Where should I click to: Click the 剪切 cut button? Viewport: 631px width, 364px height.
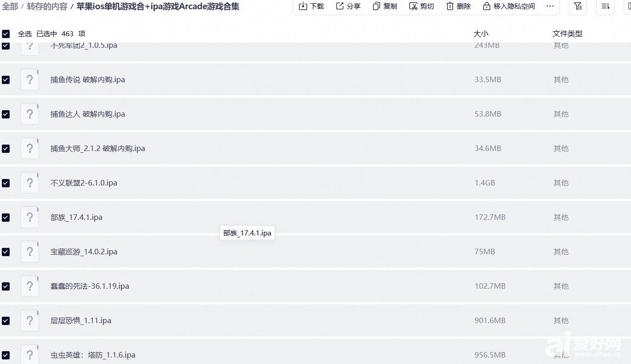[x=422, y=6]
